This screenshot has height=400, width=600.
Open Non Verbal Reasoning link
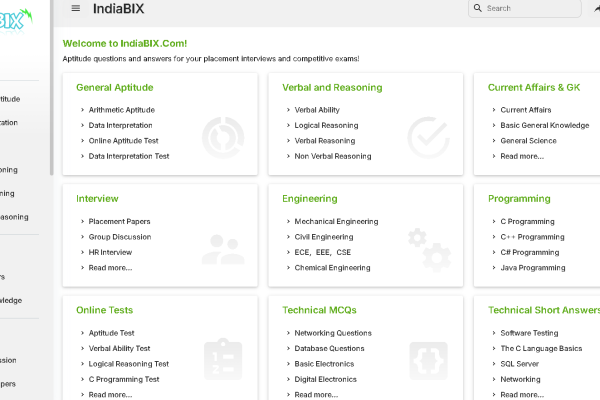point(333,156)
